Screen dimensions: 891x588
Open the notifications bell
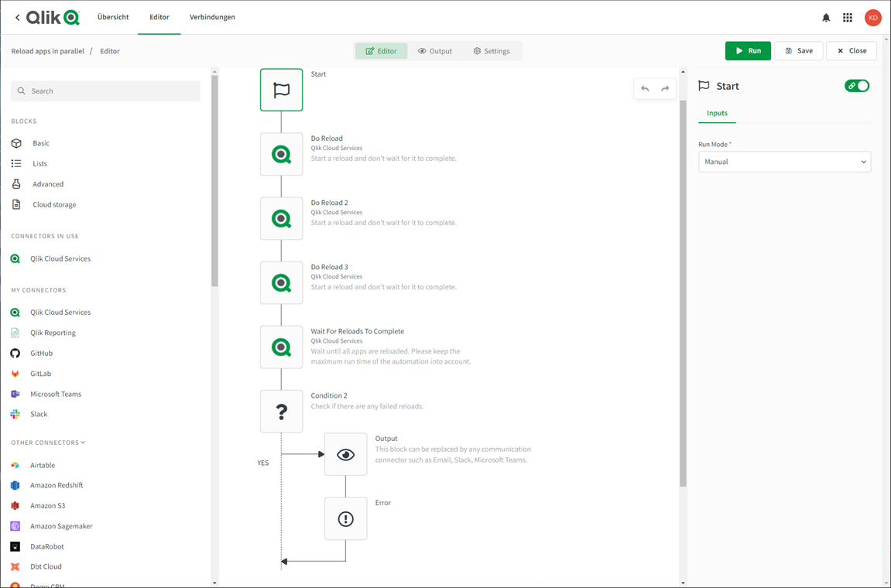click(x=826, y=18)
